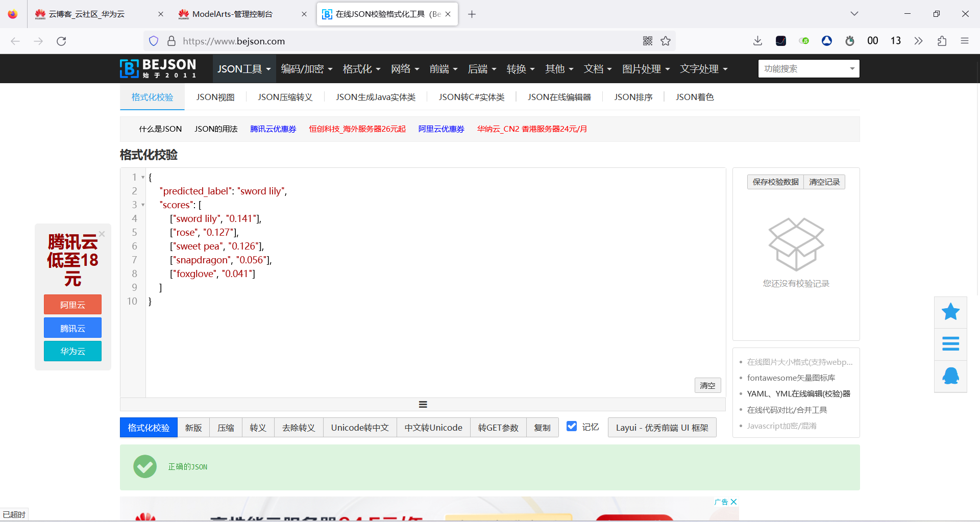Open the QR code icon in address bar
980x522 pixels.
point(647,41)
